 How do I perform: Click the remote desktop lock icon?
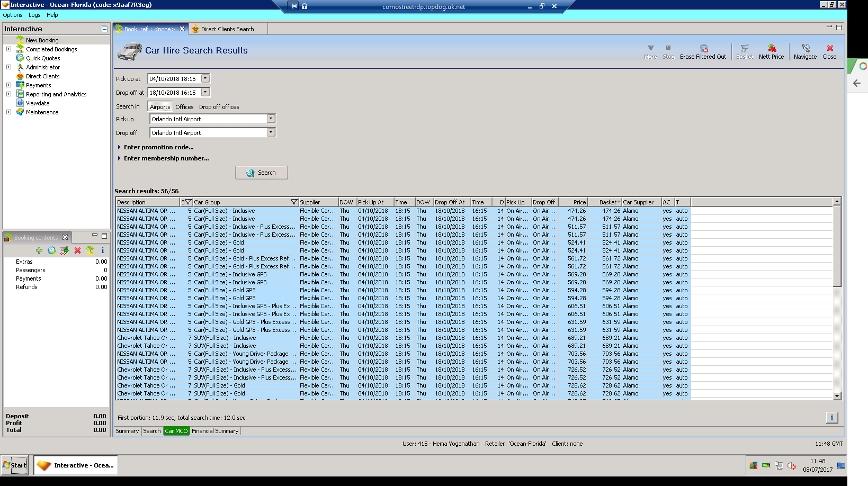[305, 6]
